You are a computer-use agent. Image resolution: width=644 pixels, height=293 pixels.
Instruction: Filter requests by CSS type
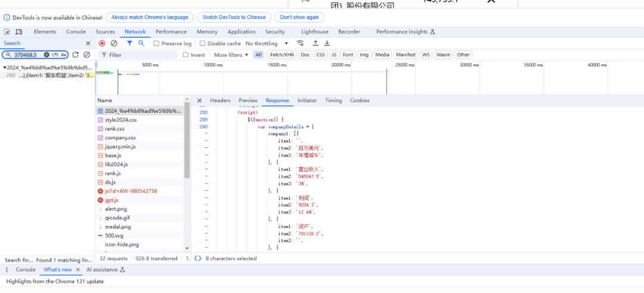[x=321, y=55]
